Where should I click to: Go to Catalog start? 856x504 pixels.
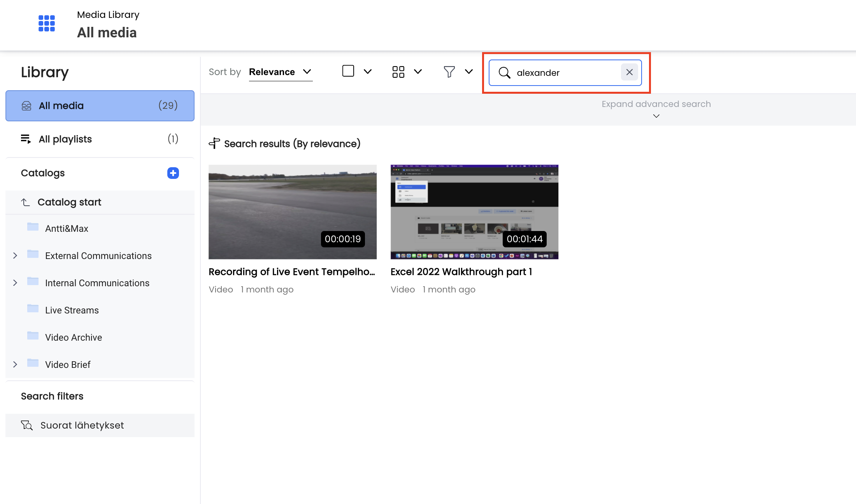[x=100, y=202]
